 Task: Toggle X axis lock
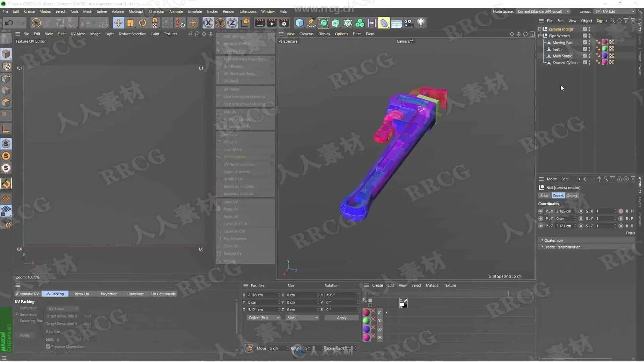tap(208, 23)
